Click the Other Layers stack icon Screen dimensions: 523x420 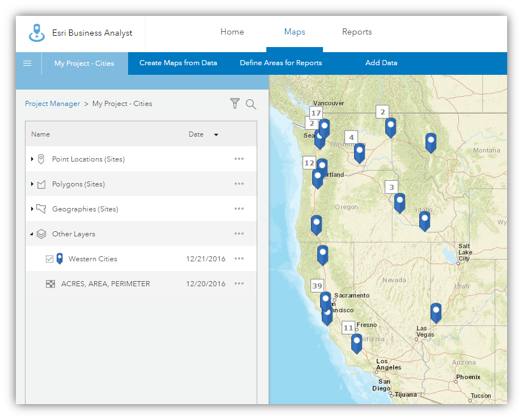coord(41,234)
